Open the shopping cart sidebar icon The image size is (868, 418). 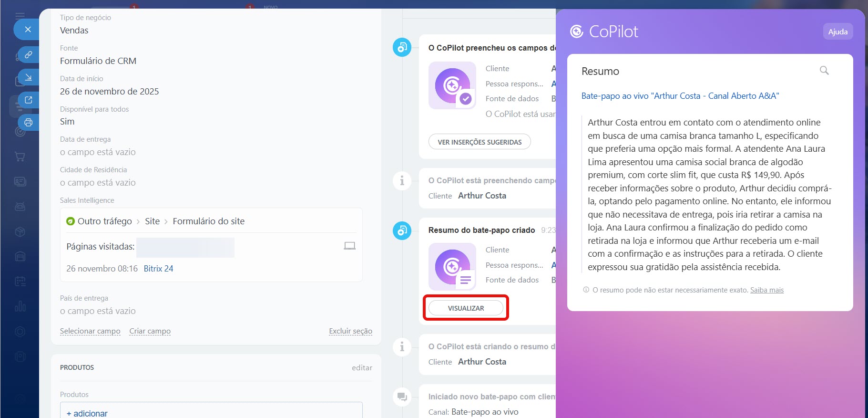click(x=20, y=157)
